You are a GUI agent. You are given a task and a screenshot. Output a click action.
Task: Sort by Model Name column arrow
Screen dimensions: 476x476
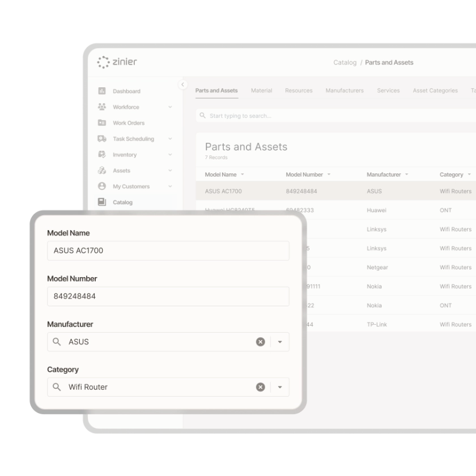point(243,175)
